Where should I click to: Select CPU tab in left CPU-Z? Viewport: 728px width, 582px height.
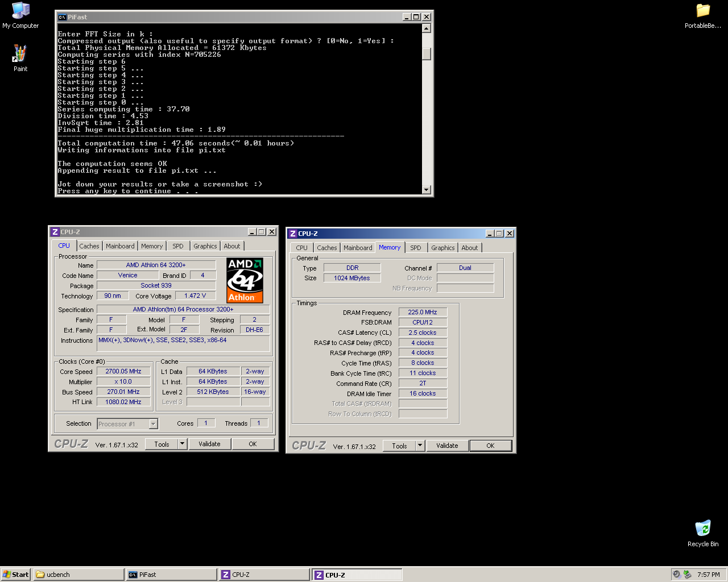tap(64, 246)
